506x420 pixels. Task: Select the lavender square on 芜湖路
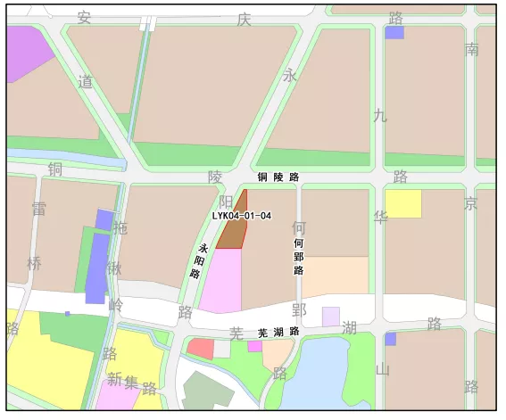coord(331,317)
